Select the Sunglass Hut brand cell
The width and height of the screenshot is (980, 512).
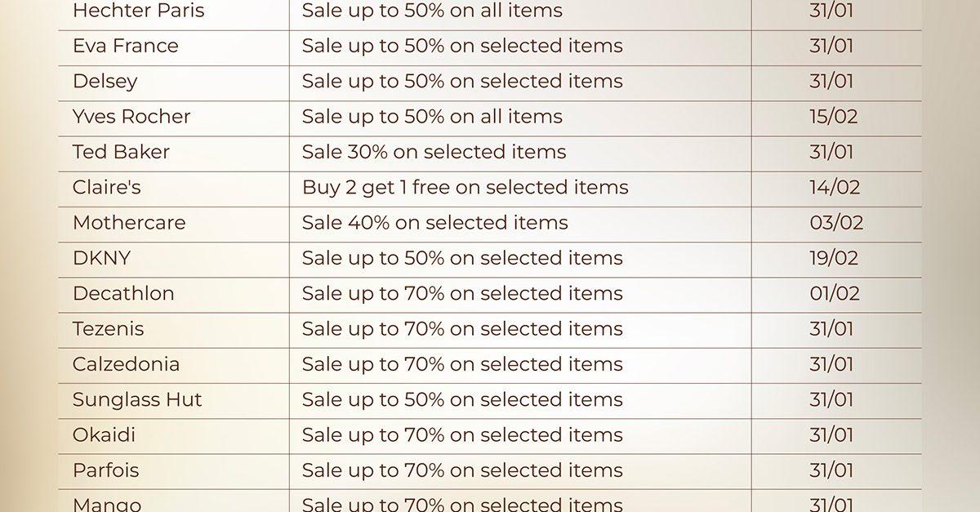pos(136,400)
